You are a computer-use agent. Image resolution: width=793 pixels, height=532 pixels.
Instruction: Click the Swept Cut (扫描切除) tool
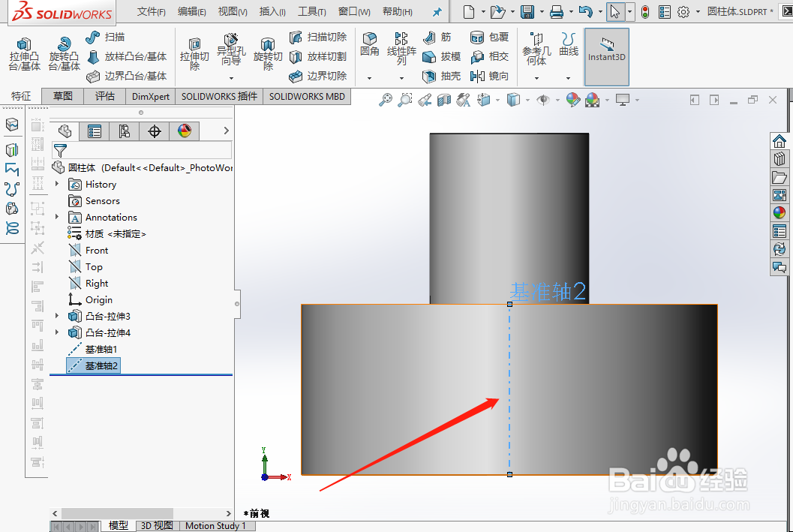pos(318,37)
